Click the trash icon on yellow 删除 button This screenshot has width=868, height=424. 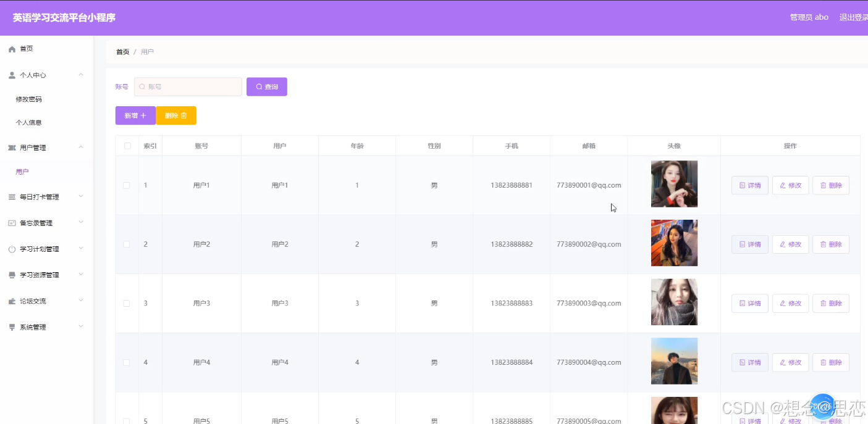click(183, 115)
